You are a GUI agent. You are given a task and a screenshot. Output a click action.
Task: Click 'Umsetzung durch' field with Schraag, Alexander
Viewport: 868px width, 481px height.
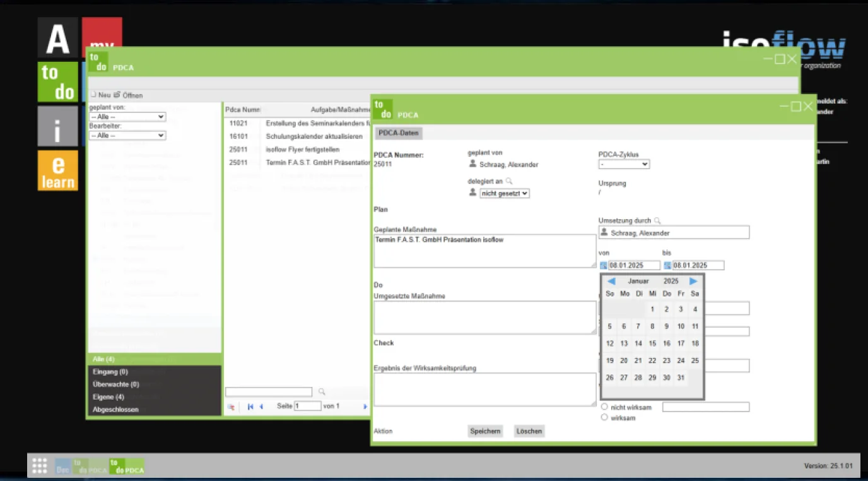674,233
